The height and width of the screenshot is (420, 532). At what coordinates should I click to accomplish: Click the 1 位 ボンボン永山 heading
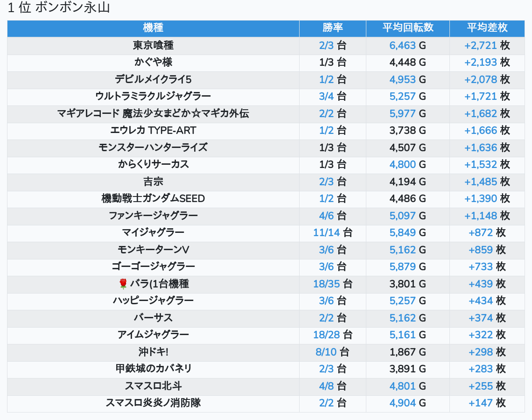click(59, 7)
